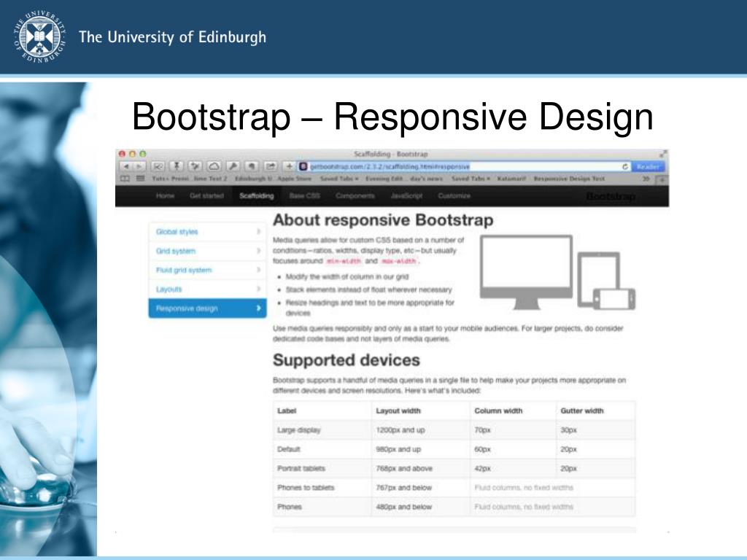Open Saved Tabs folder beside Katamari bookmark
Viewport: 747px width, 560px height.
coord(471,179)
